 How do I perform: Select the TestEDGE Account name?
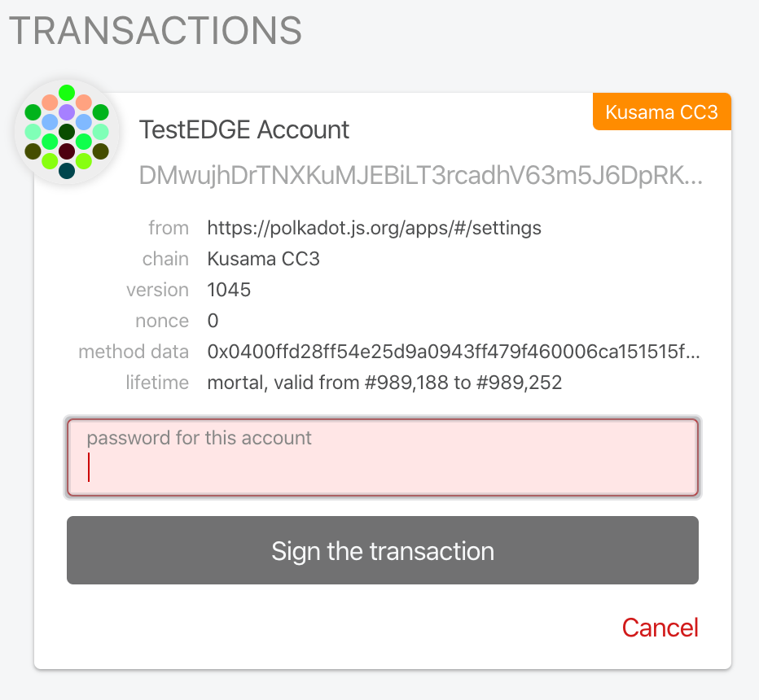[x=244, y=129]
